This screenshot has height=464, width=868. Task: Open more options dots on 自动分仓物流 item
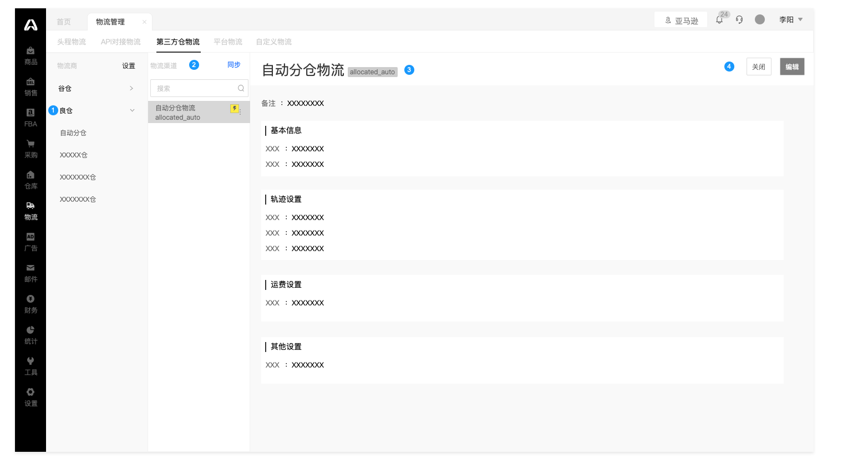click(240, 111)
